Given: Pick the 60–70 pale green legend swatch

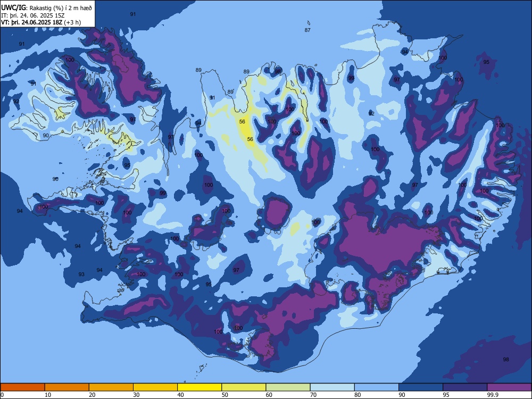Looking at the screenshot, I should click(288, 387).
